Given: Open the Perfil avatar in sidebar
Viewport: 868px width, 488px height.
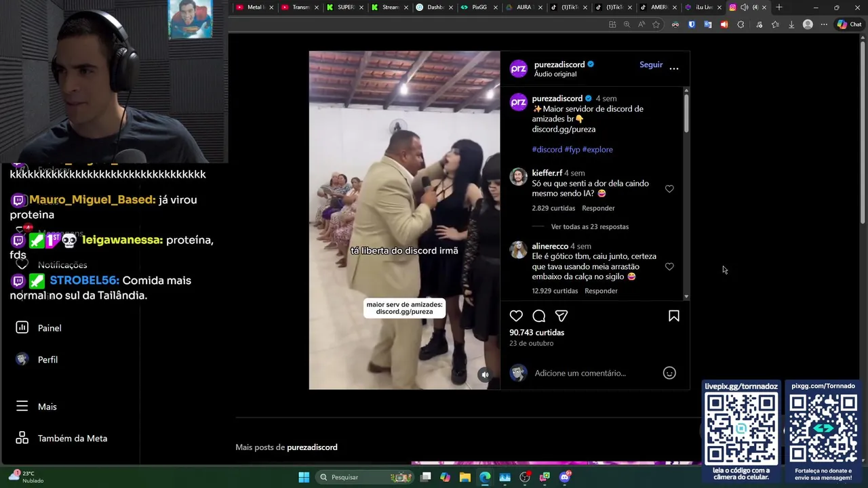Looking at the screenshot, I should [x=22, y=359].
